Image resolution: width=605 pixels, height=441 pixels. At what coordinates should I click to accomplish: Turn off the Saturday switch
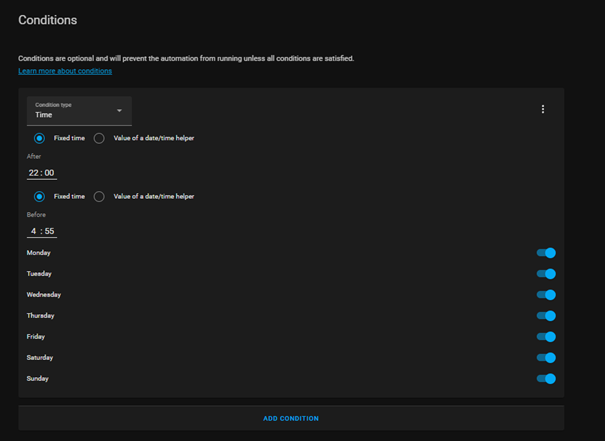[546, 358]
